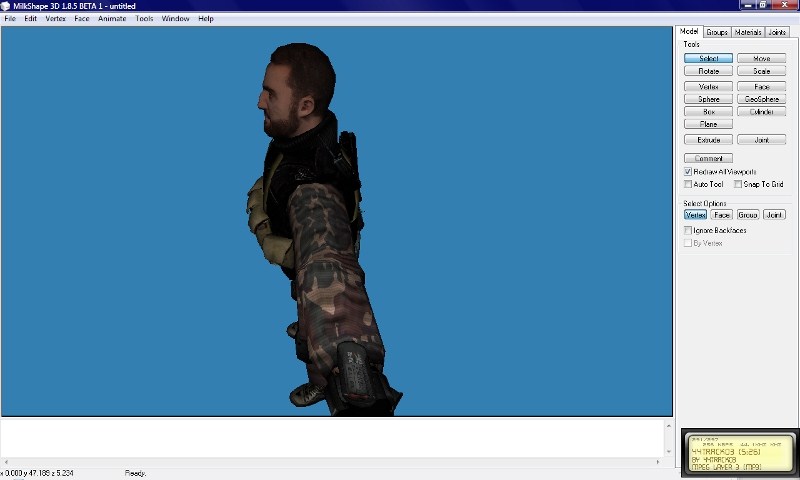Viewport: 800px width, 480px height.
Task: Click the GeoSphere tool button
Action: [762, 99]
